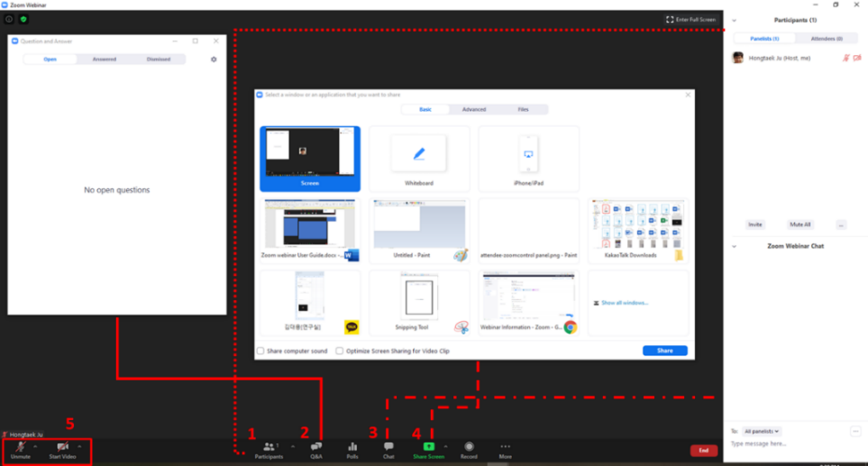Click the meeting info icon top-left
868x466 pixels.
click(x=9, y=19)
